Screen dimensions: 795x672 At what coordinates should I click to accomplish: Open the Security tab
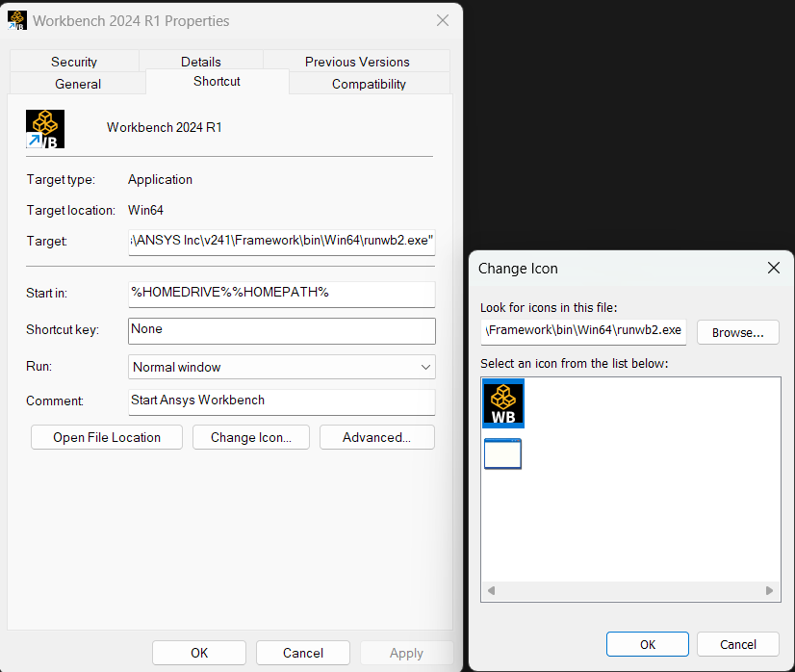click(74, 62)
